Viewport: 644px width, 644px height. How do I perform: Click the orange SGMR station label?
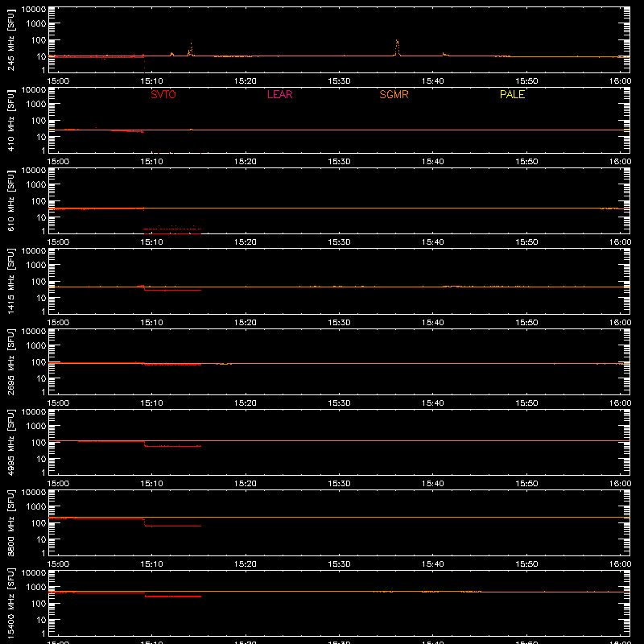(394, 94)
